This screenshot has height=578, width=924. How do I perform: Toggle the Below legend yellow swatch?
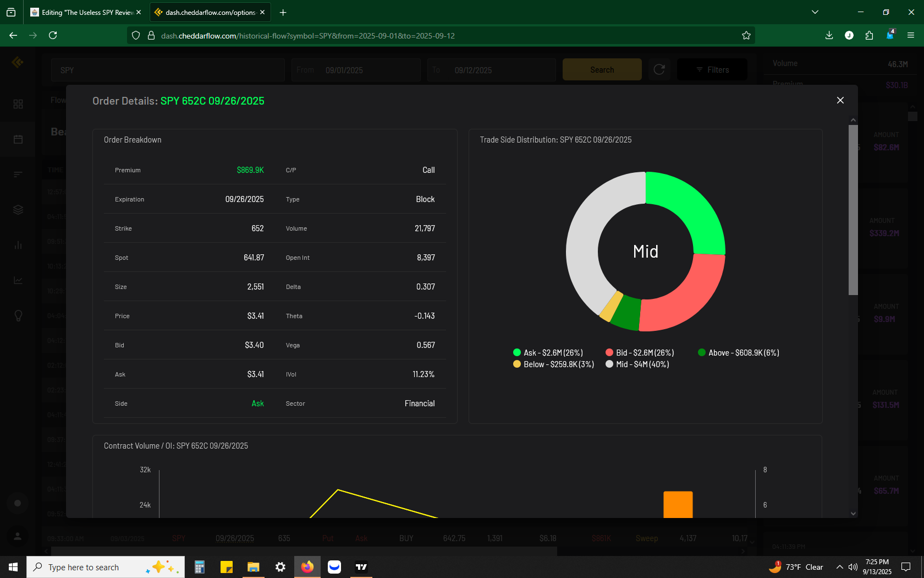pos(517,364)
